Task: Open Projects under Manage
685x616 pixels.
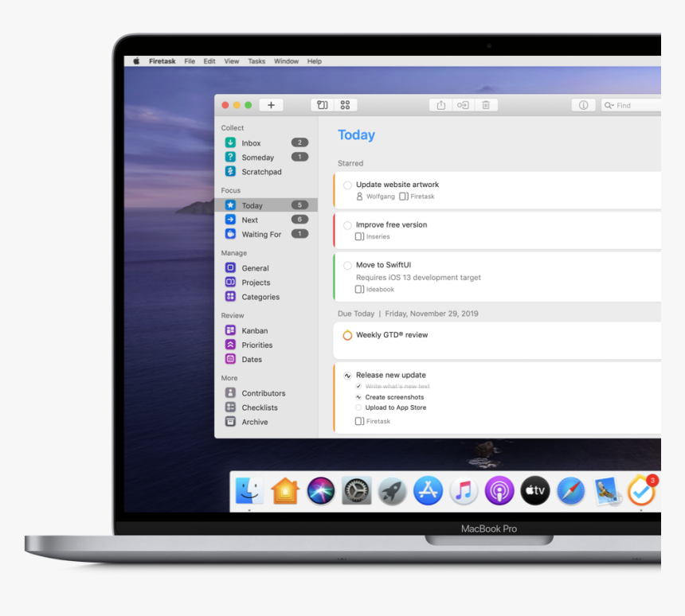Action: pyautogui.click(x=267, y=282)
